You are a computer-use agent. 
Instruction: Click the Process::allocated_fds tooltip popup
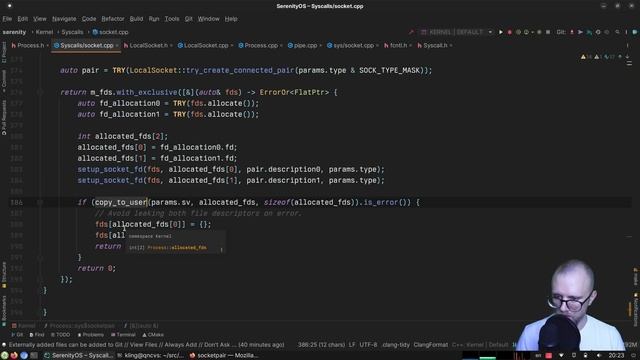point(176,242)
